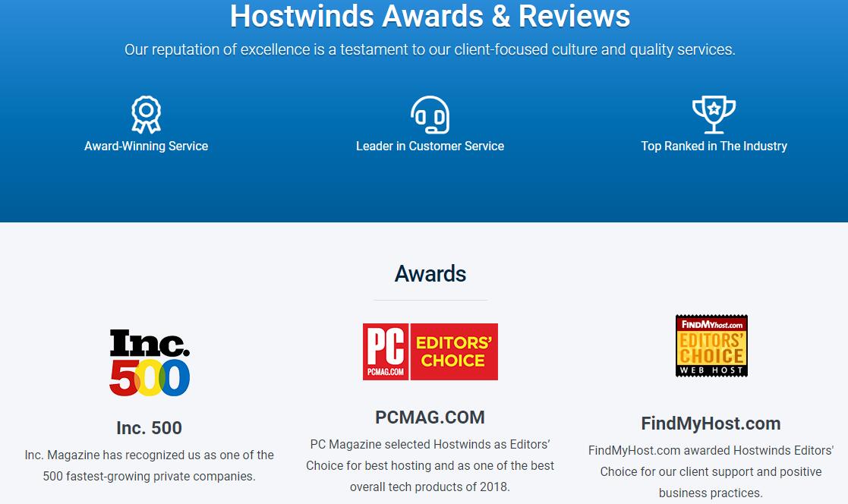Click the FindMyHost.com title
The image size is (848, 504).
click(711, 423)
